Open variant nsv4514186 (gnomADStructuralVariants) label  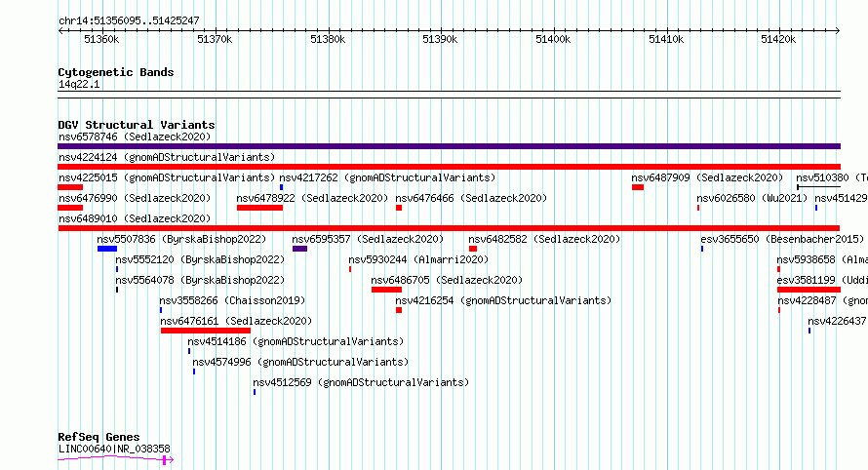[296, 341]
